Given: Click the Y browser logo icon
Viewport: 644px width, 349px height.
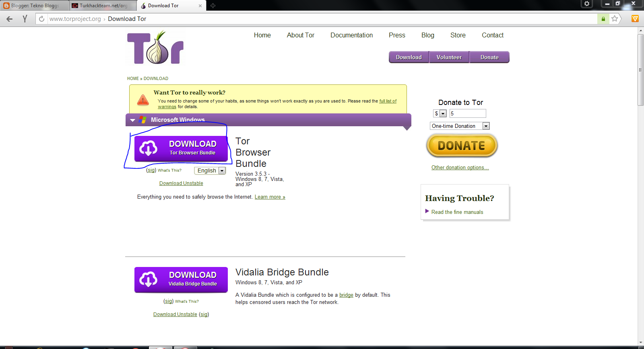Looking at the screenshot, I should click(x=25, y=19).
